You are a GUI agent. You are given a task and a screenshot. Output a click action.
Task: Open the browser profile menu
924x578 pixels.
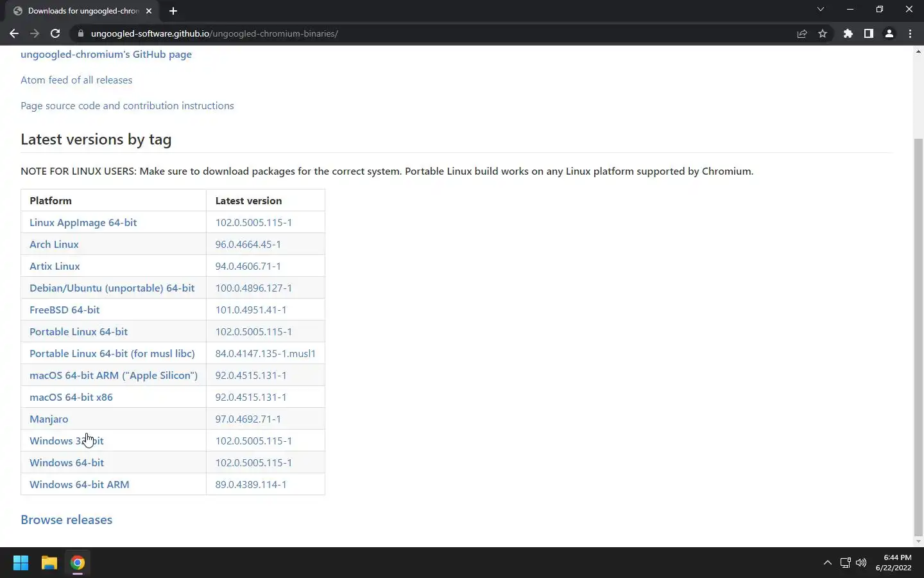(x=889, y=33)
